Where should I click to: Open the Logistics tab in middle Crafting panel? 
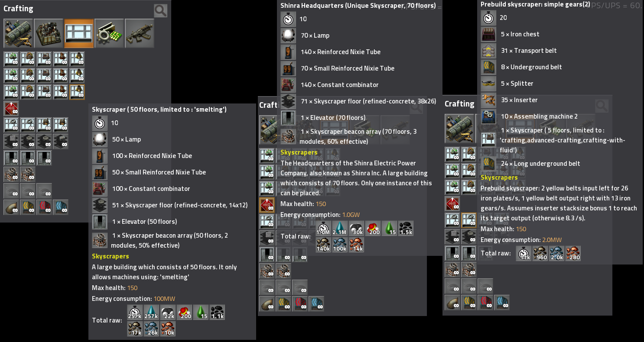click(269, 130)
